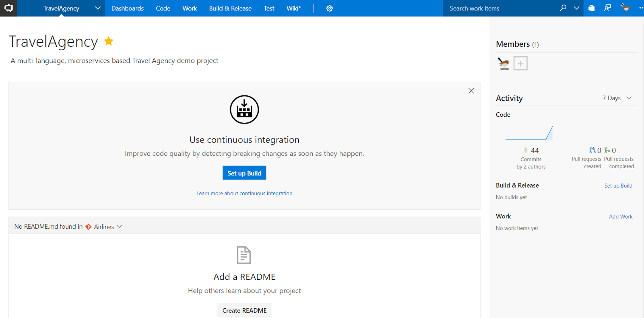Click the Add Work link
This screenshot has height=318, width=644.
[x=621, y=217]
